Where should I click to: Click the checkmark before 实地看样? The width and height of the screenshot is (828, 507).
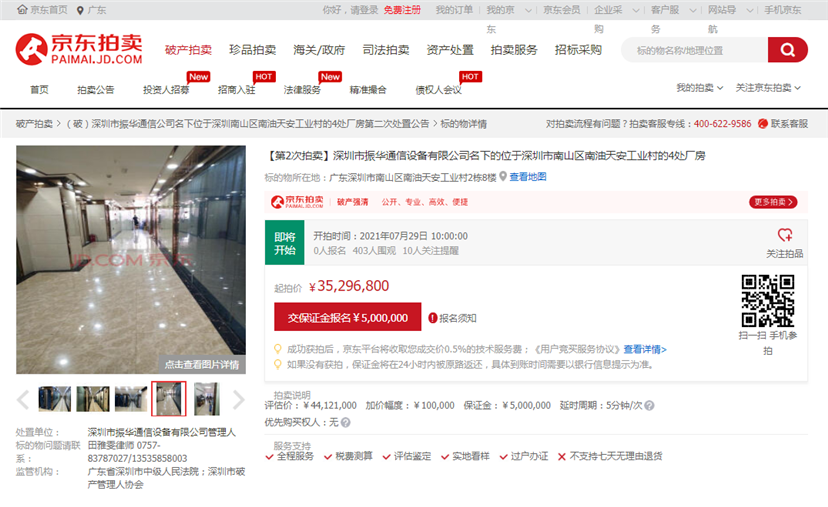point(445,457)
